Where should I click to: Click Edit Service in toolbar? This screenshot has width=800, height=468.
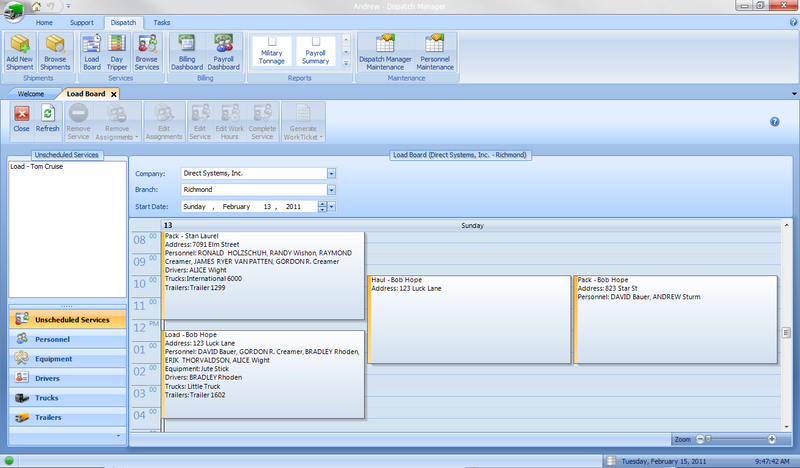click(200, 122)
